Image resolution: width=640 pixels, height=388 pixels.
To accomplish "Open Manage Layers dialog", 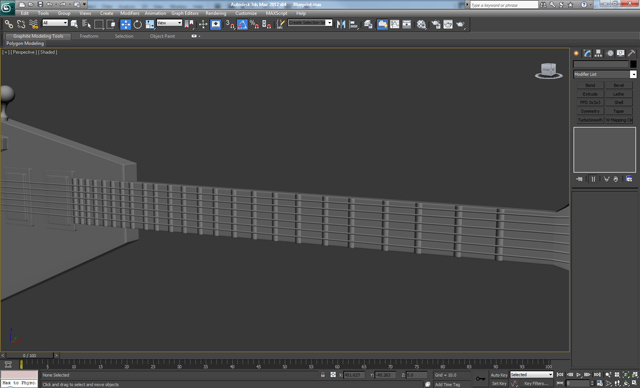I will (368, 24).
